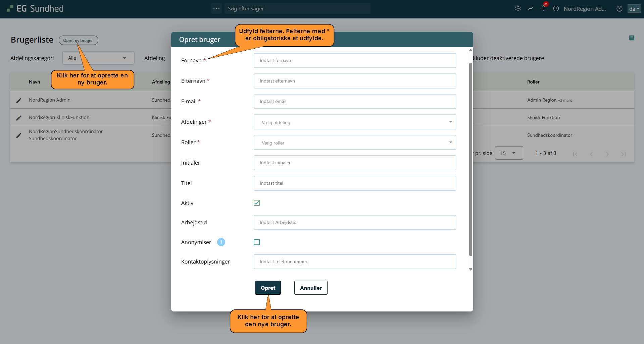Open the user profile icon
Image resolution: width=644 pixels, height=344 pixels.
(x=619, y=9)
